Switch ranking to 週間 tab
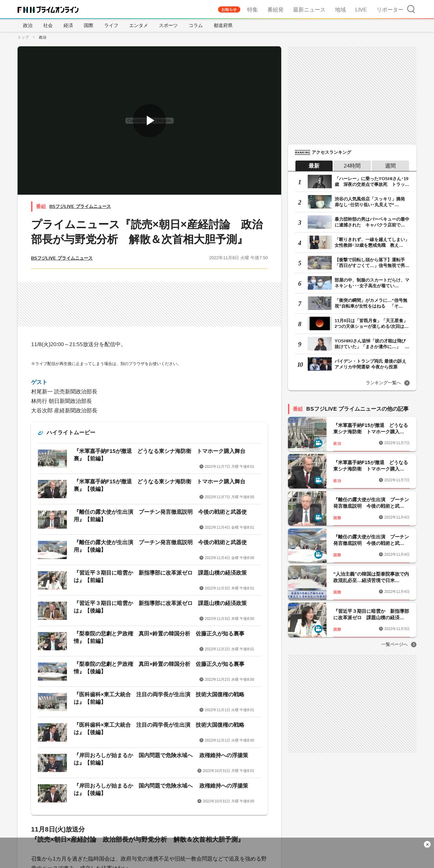This screenshot has width=434, height=868. (x=390, y=166)
